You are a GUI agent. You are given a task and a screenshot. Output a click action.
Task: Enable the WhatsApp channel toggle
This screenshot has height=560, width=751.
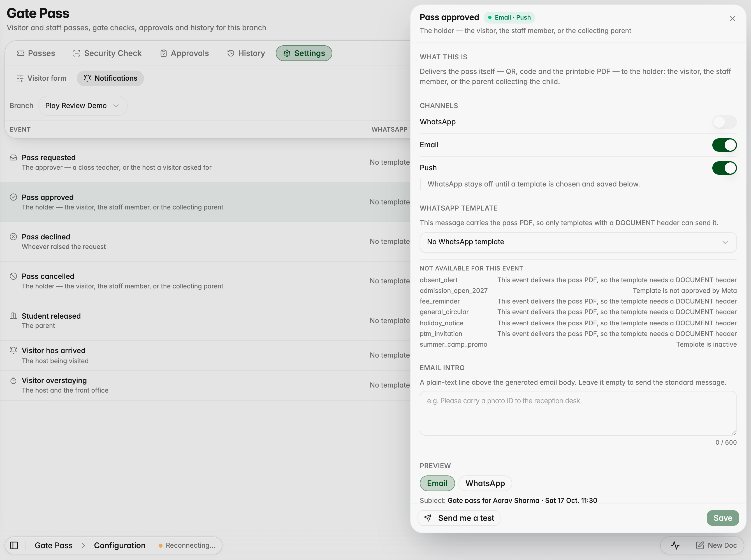pyautogui.click(x=724, y=122)
